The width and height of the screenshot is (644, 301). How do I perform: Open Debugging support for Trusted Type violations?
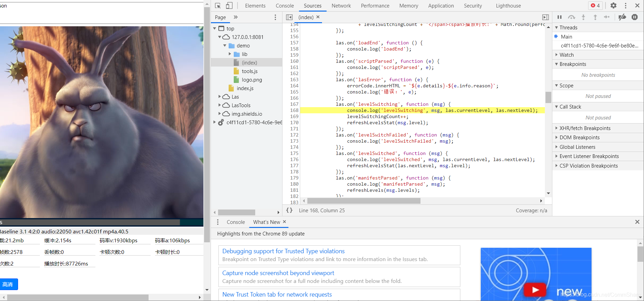tap(283, 251)
